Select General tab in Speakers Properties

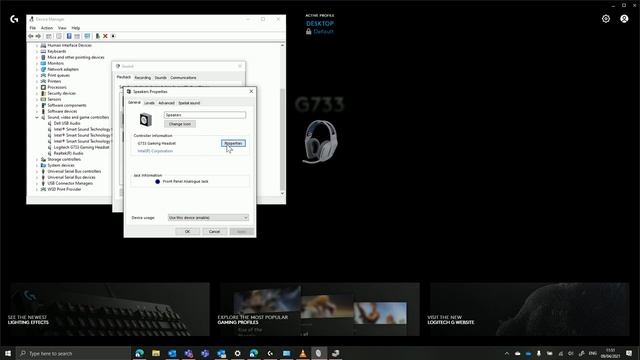tap(134, 102)
